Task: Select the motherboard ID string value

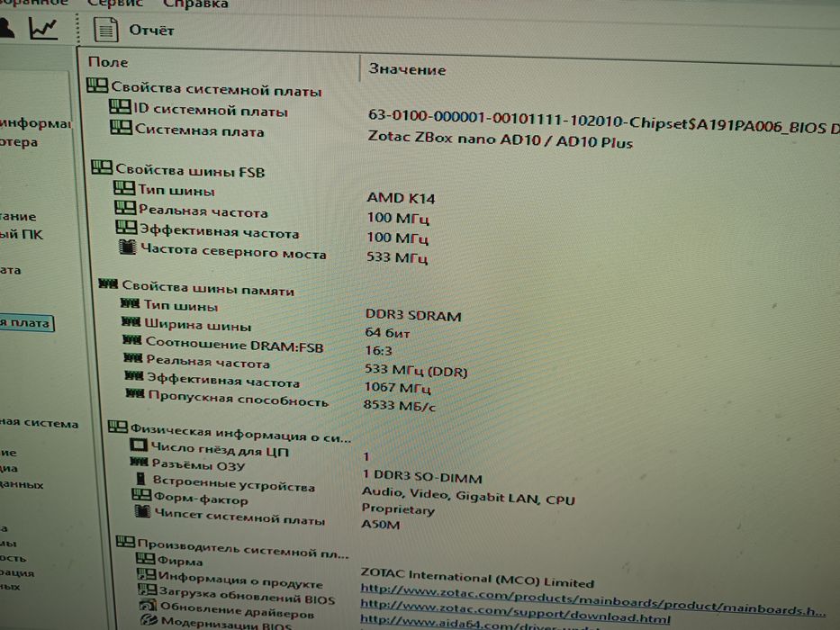Action: 604,121
